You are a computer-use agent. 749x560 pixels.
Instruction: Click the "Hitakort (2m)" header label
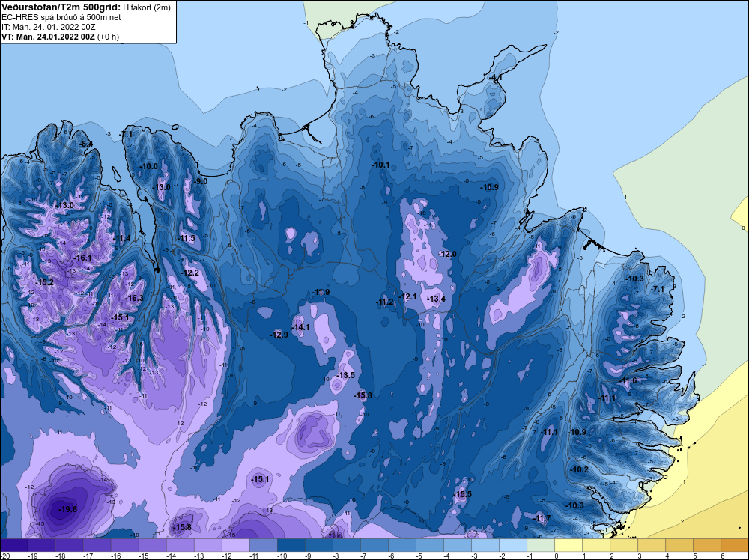(147, 7)
